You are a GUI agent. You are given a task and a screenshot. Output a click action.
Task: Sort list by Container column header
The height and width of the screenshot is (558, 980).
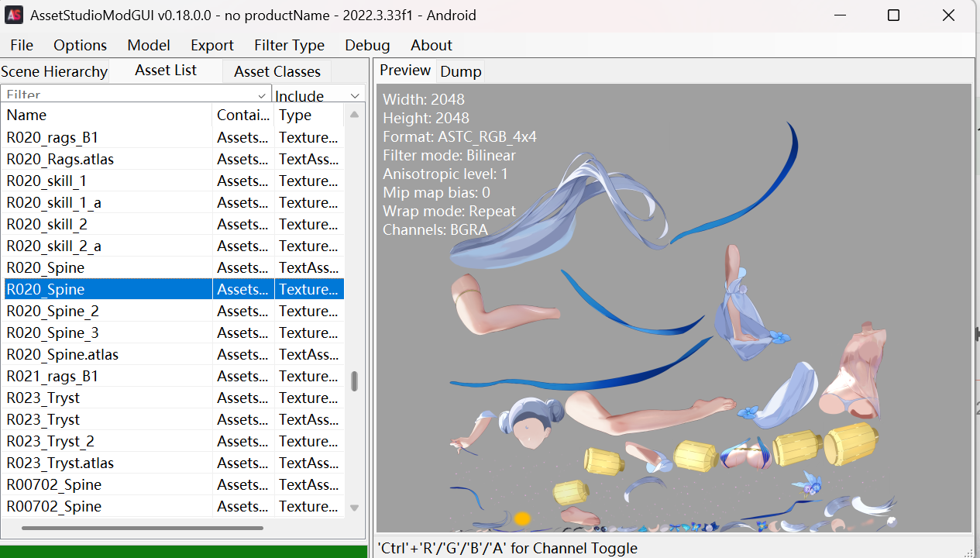[243, 115]
